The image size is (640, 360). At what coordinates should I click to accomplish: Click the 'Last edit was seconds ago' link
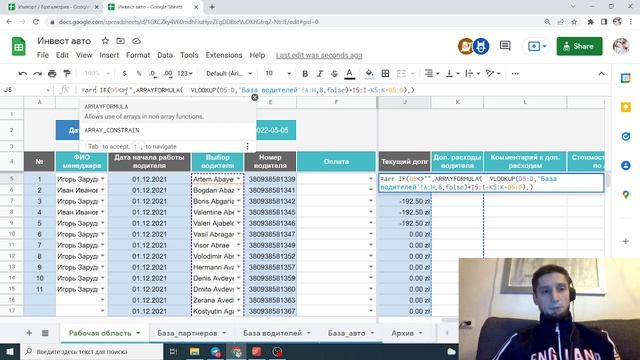(319, 55)
